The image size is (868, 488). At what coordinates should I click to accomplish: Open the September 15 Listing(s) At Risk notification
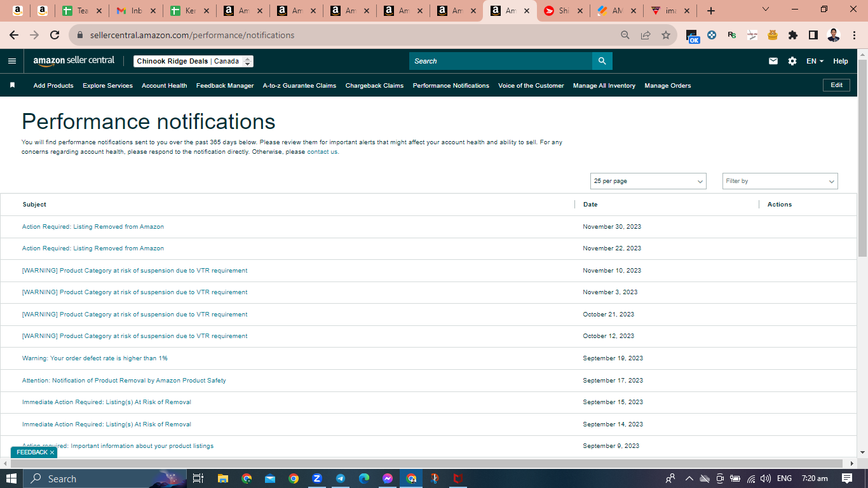pyautogui.click(x=107, y=402)
